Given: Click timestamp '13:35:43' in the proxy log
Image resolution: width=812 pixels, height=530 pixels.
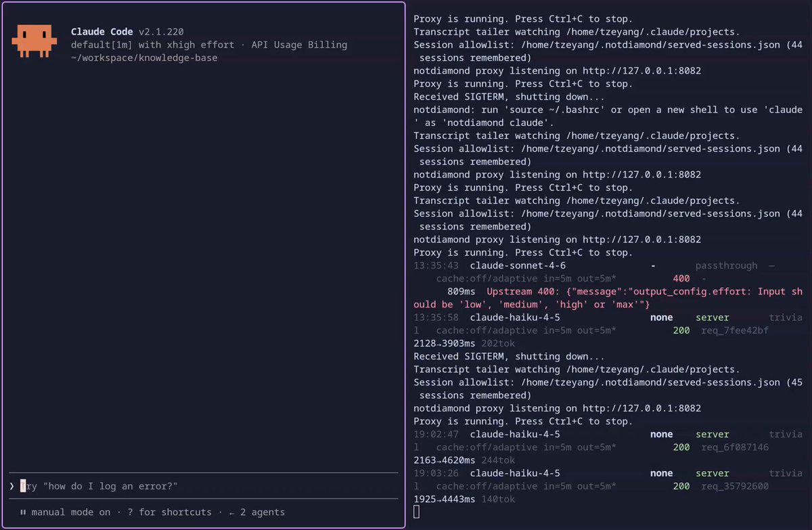Looking at the screenshot, I should click(x=436, y=265).
